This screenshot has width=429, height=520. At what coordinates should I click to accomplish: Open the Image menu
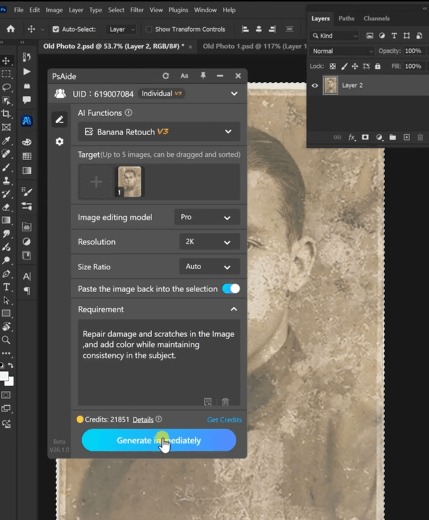(x=54, y=10)
